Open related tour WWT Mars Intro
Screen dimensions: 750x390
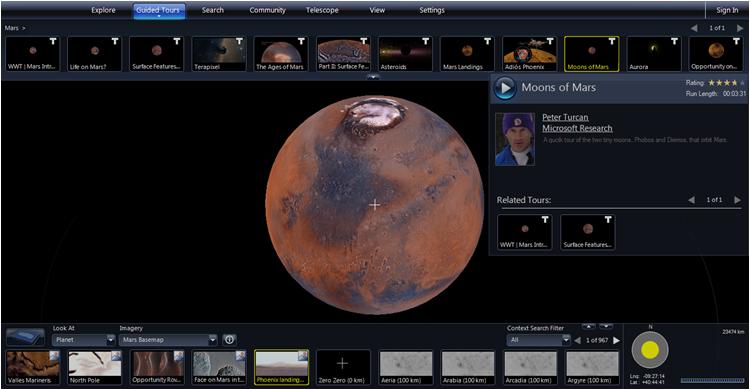click(x=525, y=232)
